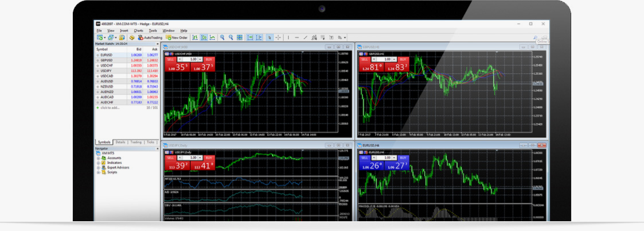644x231 pixels.
Task: Activate the standard arrow cursor tool
Action: tap(270, 37)
